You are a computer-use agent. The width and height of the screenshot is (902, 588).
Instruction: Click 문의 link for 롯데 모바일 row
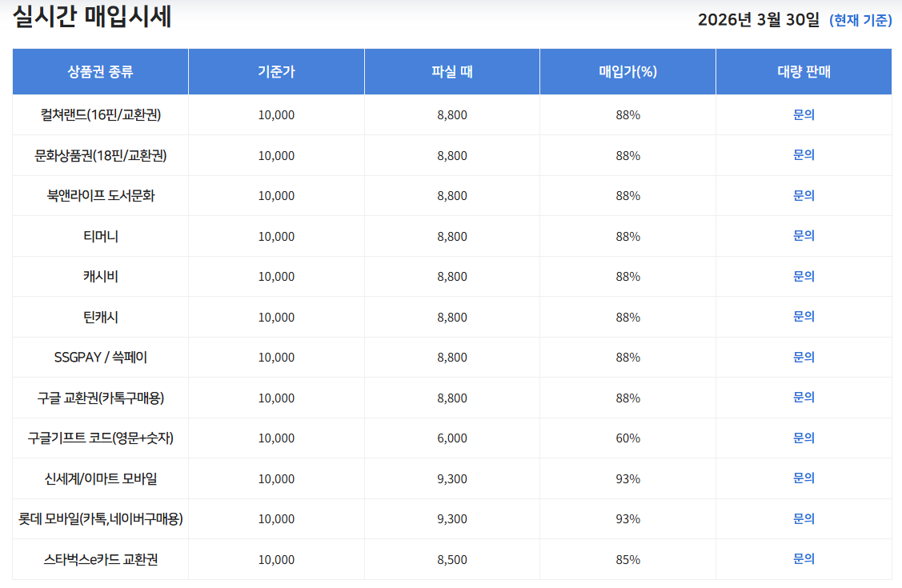tap(804, 518)
